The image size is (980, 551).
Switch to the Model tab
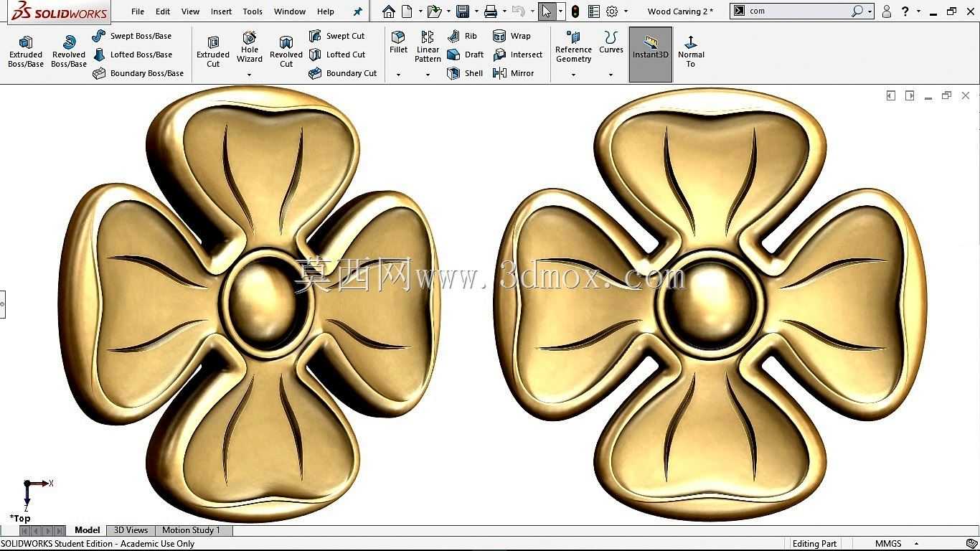[88, 530]
